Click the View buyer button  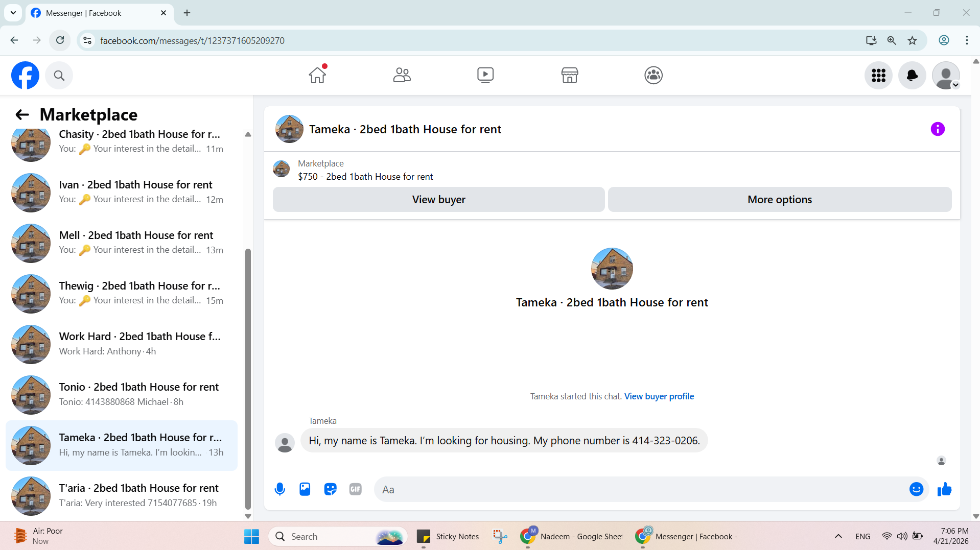pos(439,200)
